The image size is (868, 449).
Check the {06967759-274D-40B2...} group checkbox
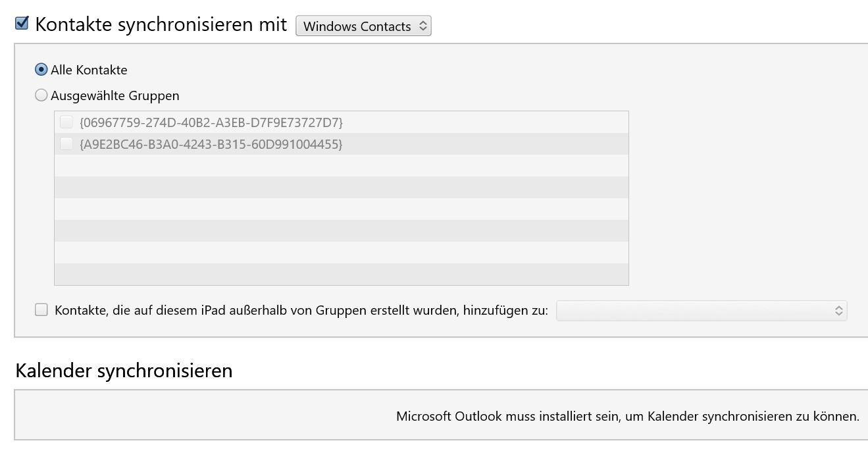(x=66, y=122)
